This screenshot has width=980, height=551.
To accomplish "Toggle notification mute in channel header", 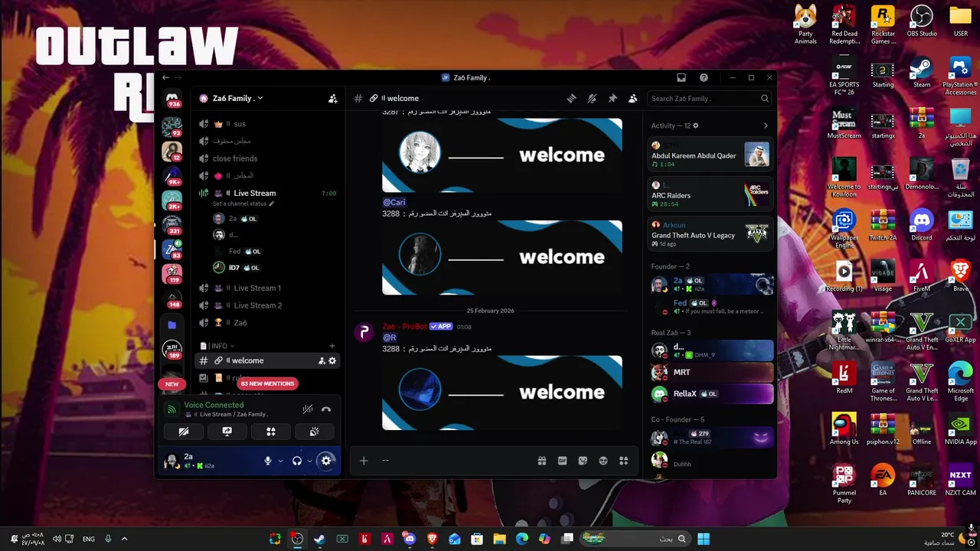I will [592, 99].
